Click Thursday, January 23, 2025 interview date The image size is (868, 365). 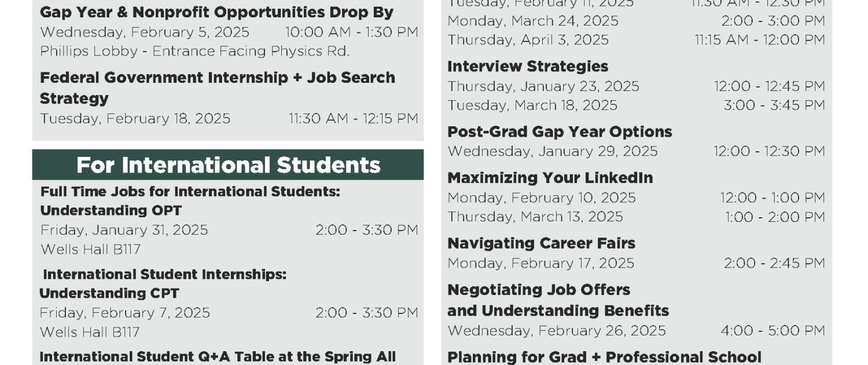543,86
